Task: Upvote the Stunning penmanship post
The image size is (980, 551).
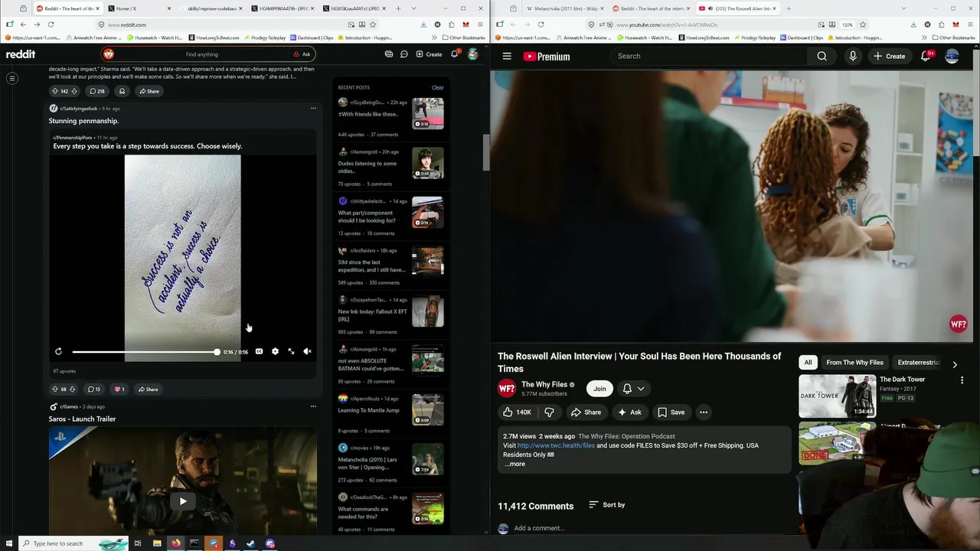Action: tap(54, 389)
